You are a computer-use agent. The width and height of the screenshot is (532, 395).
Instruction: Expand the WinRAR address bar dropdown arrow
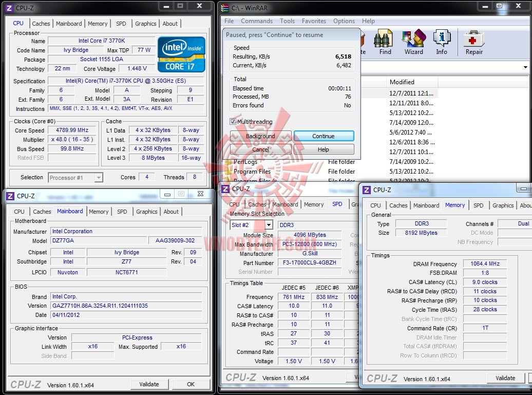pos(525,67)
